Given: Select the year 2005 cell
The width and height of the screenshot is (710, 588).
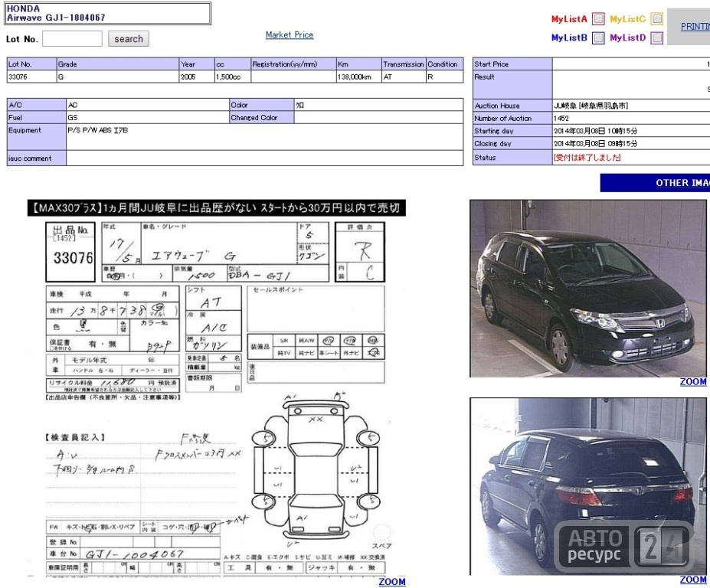Looking at the screenshot, I should pyautogui.click(x=197, y=77).
